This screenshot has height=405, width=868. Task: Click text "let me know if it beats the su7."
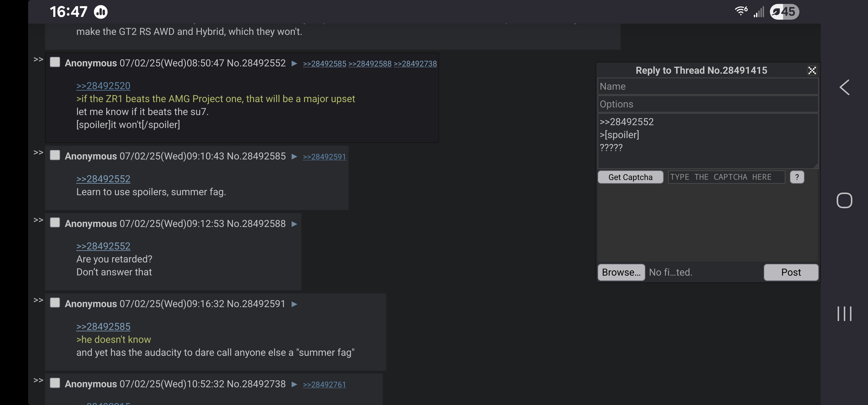point(142,112)
